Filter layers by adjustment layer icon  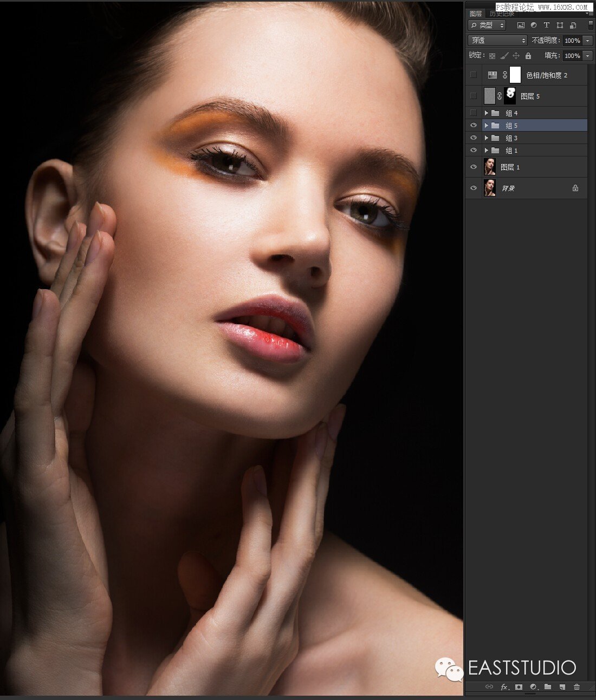point(534,25)
